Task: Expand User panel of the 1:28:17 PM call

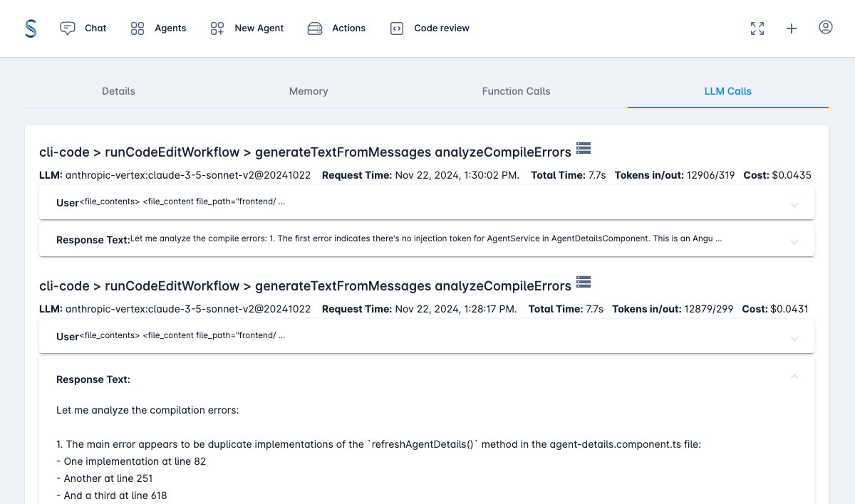Action: click(x=427, y=336)
